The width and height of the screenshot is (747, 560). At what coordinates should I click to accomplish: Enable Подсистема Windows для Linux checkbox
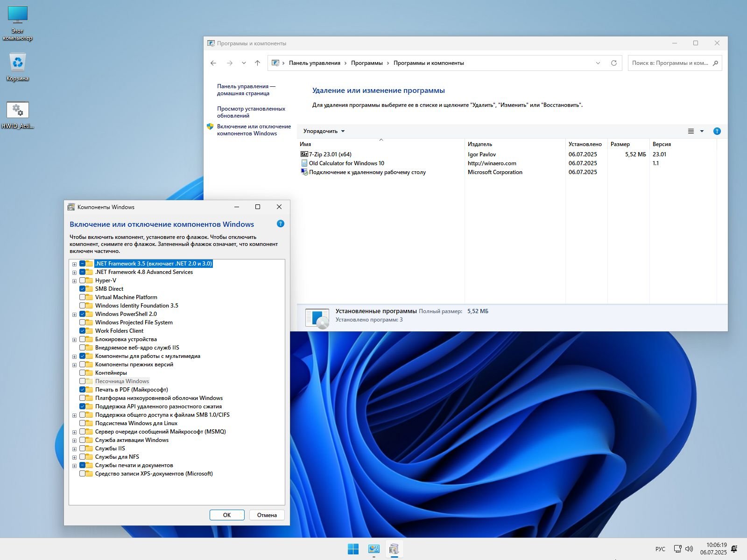click(83, 423)
